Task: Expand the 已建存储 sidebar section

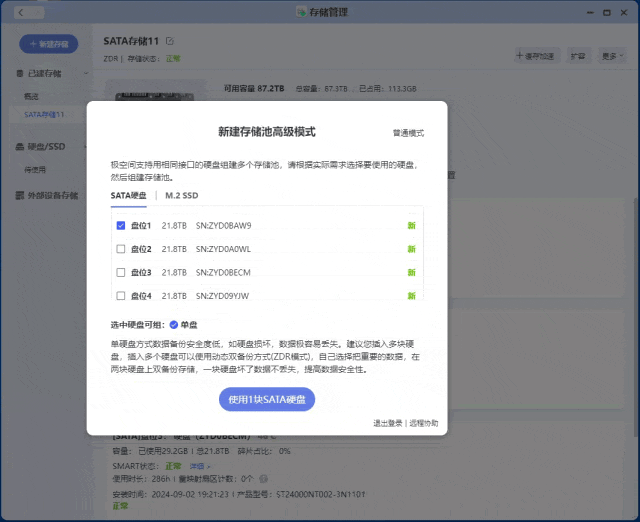Action: pos(47,74)
